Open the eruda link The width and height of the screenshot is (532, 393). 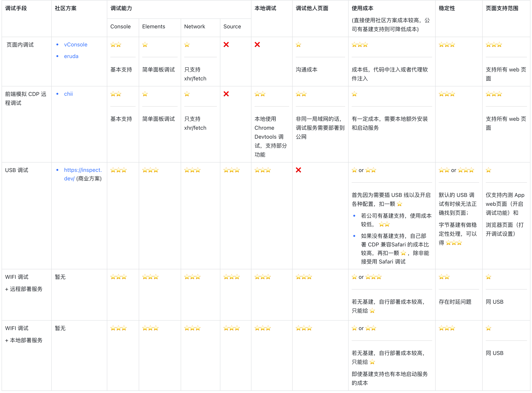tap(71, 56)
